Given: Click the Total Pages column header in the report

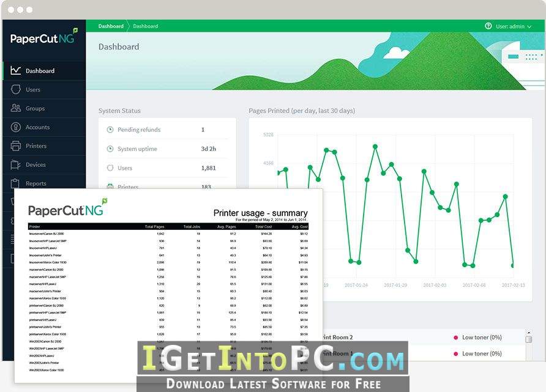Looking at the screenshot, I should click(x=154, y=226).
